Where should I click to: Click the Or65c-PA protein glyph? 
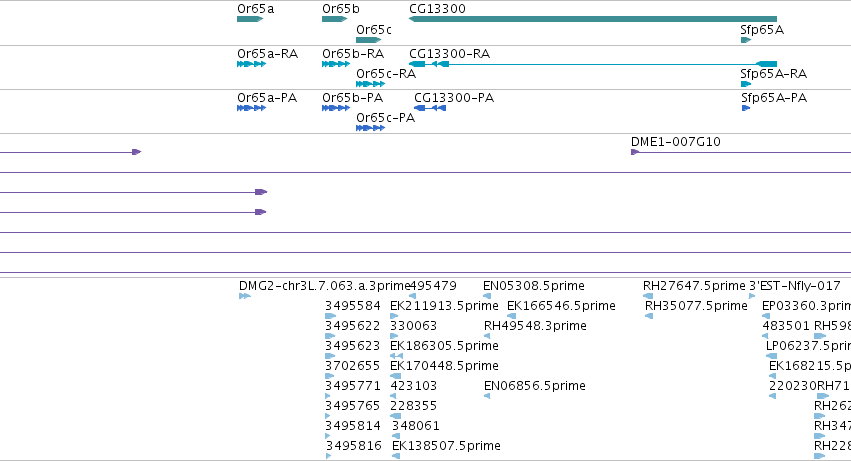(x=370, y=128)
